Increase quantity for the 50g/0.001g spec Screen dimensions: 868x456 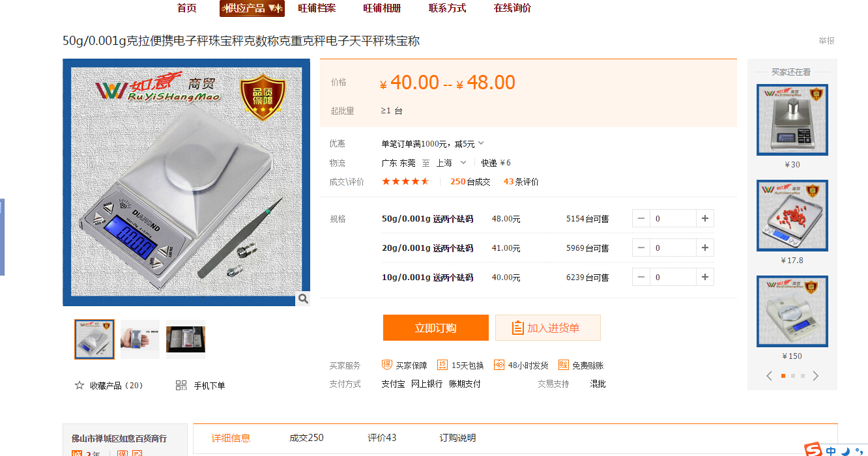coord(704,219)
